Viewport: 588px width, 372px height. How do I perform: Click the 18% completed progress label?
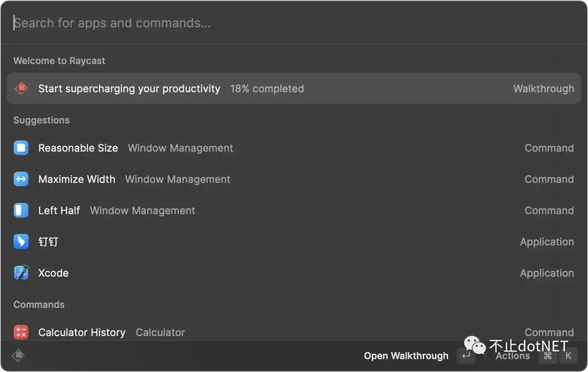[x=267, y=89]
